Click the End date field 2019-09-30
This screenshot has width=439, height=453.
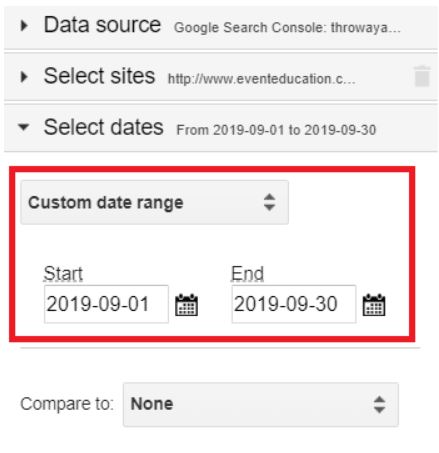click(294, 304)
